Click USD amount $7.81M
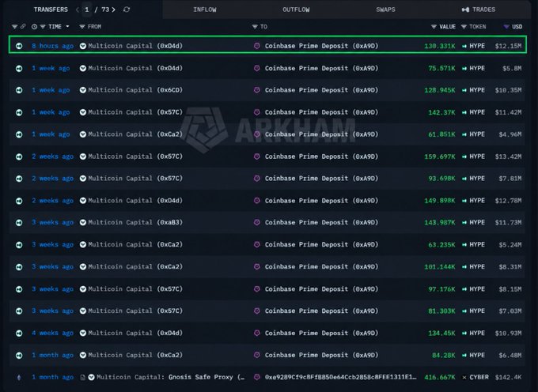The height and width of the screenshot is (392, 538). coord(510,179)
